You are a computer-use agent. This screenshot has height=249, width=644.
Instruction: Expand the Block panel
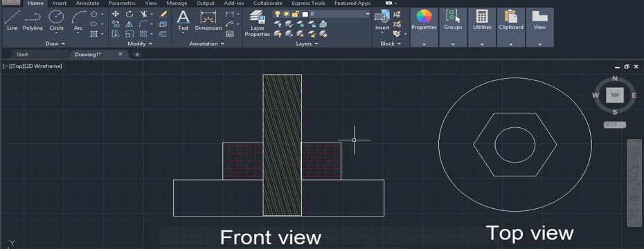tap(391, 44)
